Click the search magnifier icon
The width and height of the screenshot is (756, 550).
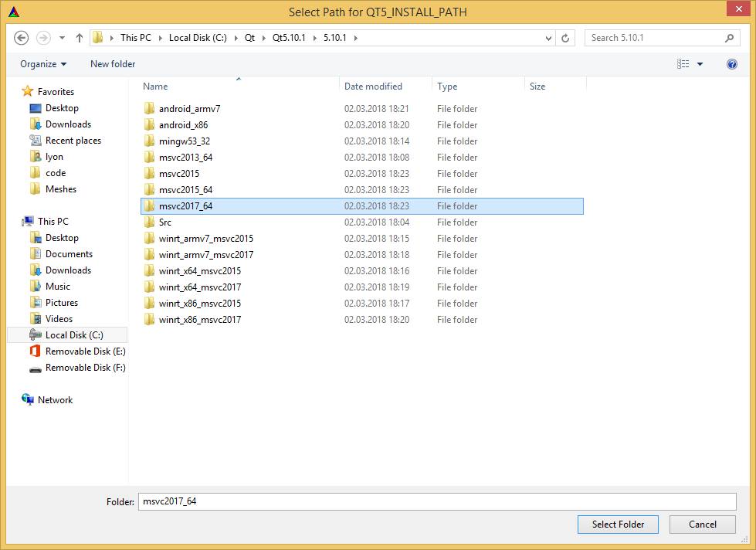point(729,37)
